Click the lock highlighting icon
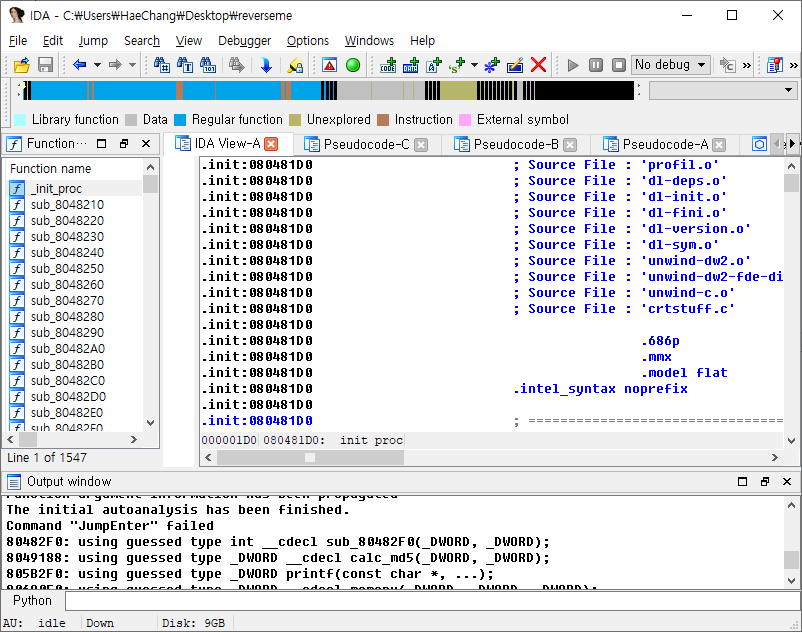 tap(295, 65)
